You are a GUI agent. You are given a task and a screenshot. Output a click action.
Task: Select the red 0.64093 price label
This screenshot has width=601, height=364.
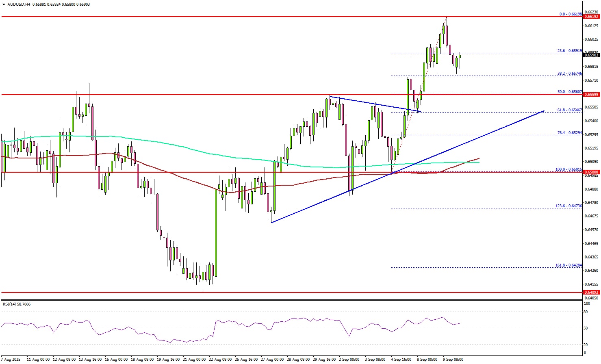coord(591,292)
